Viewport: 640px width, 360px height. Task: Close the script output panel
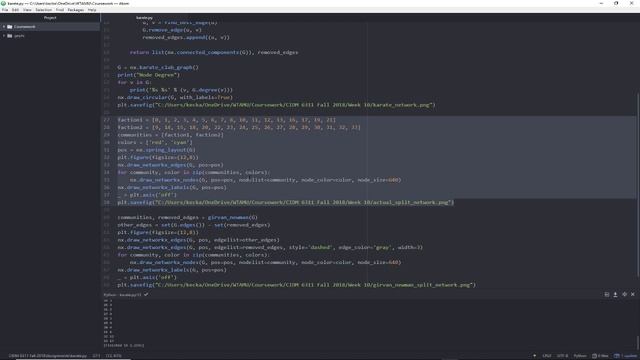click(633, 294)
